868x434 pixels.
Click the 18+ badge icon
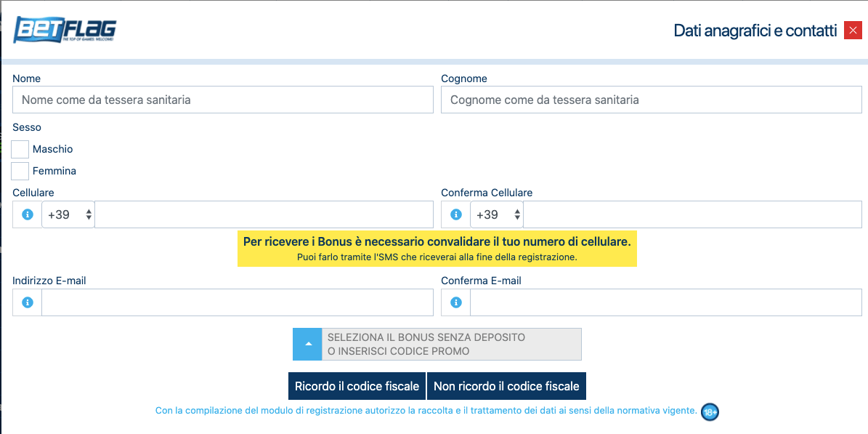point(710,412)
